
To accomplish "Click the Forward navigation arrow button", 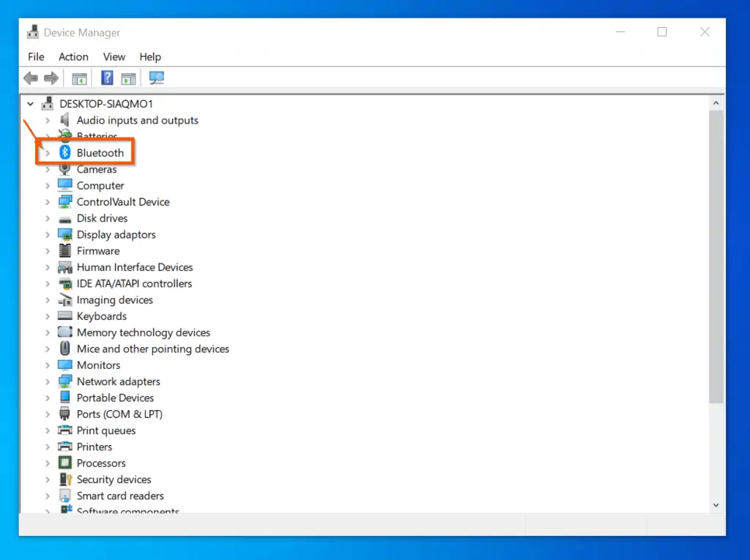I will click(x=51, y=78).
